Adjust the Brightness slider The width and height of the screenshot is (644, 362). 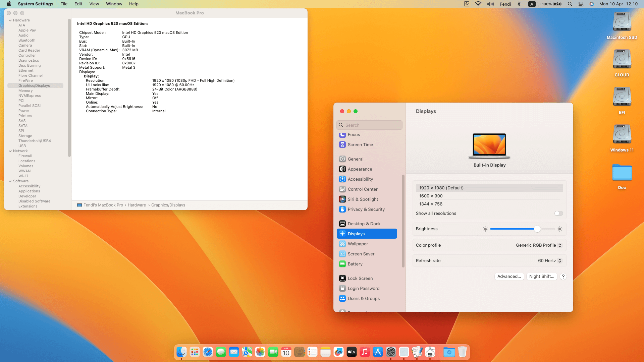click(537, 229)
